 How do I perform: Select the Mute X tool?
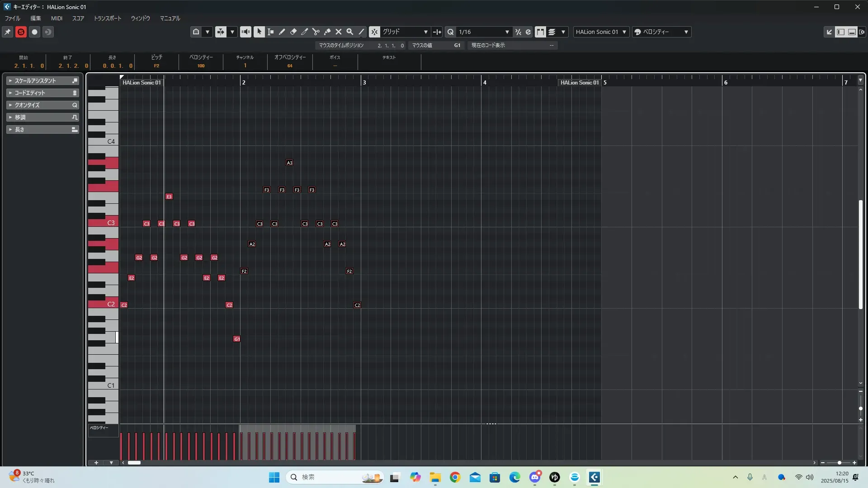pyautogui.click(x=338, y=32)
